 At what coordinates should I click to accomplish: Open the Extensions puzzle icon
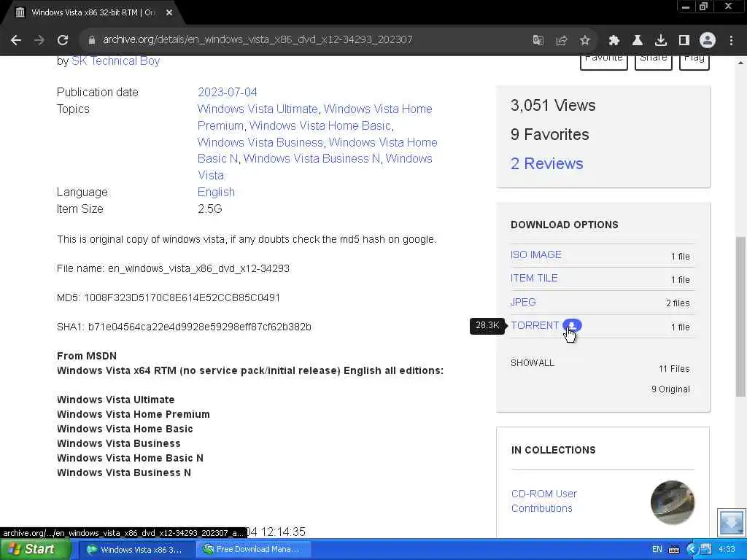tap(614, 40)
